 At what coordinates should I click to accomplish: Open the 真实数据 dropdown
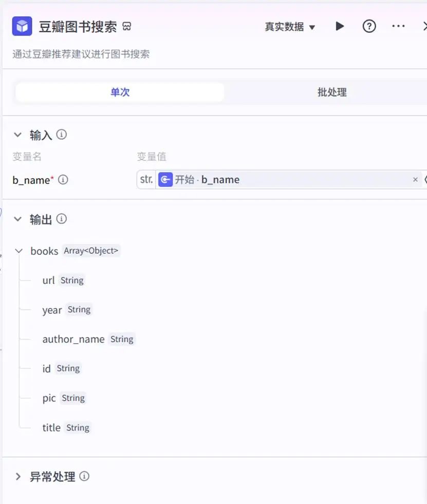coord(290,27)
